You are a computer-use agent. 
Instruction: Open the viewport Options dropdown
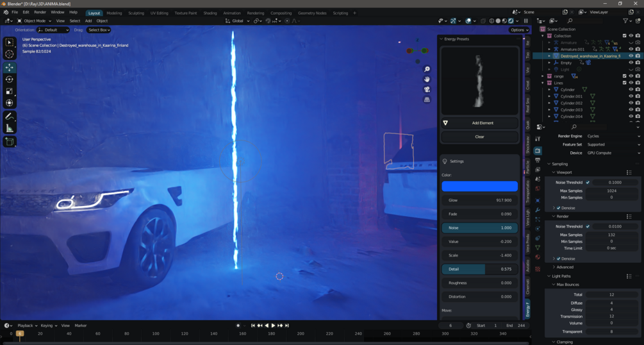click(x=519, y=29)
